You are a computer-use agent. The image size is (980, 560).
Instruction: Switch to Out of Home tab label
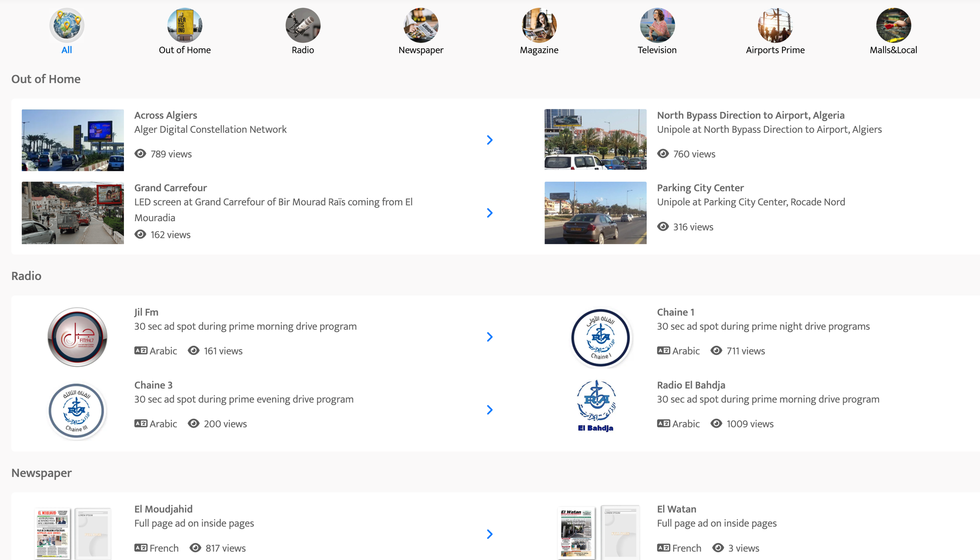[x=185, y=50]
